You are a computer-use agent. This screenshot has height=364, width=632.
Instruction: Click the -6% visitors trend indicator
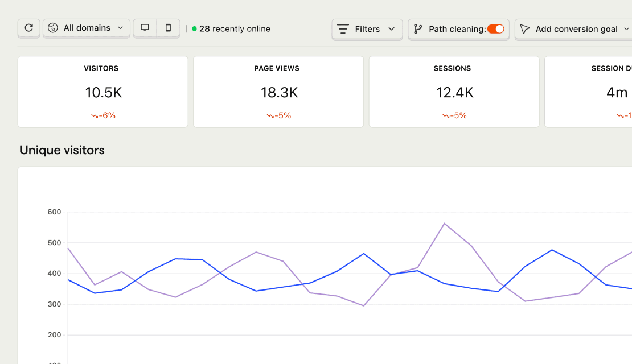click(103, 115)
